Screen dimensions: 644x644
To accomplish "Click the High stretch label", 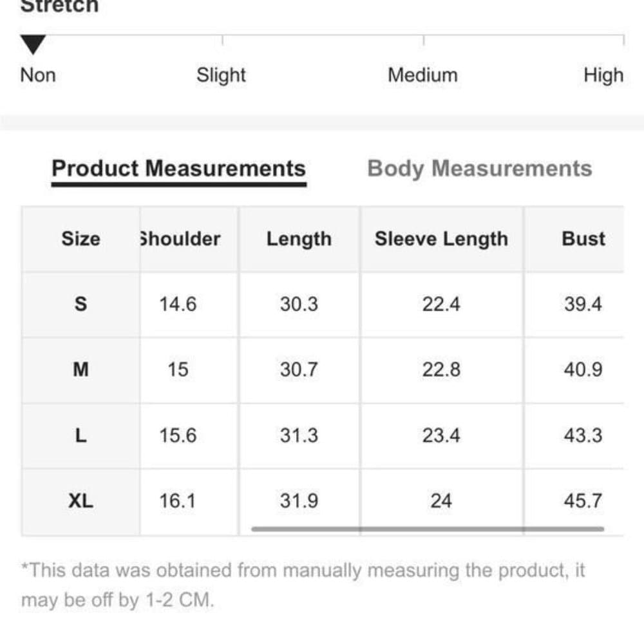I will point(604,75).
